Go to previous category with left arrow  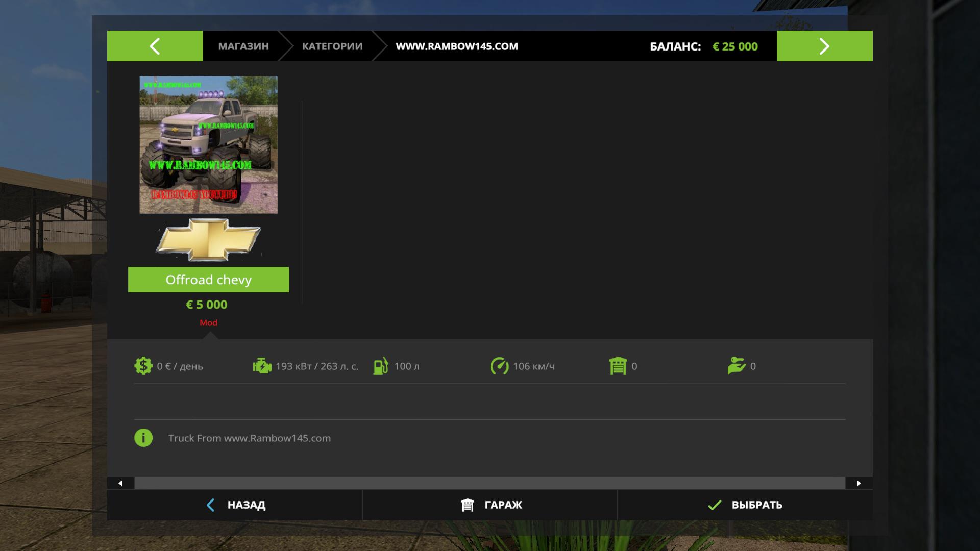[155, 46]
